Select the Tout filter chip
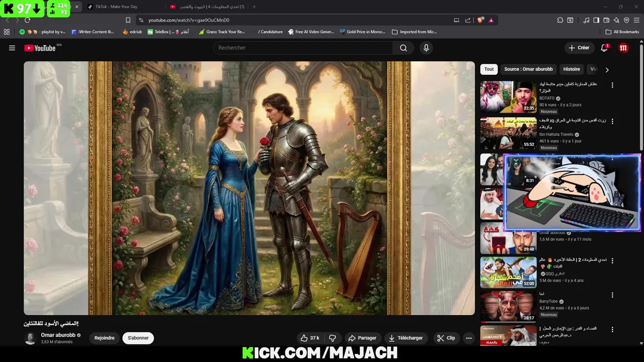This screenshot has height=362, width=644. 489,69
